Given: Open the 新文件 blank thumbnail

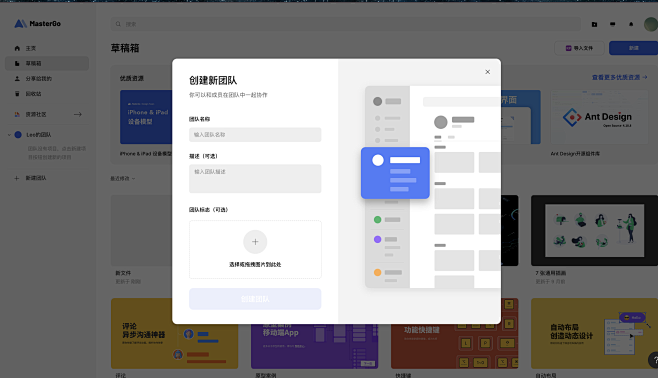Looking at the screenshot, I should click(141, 230).
